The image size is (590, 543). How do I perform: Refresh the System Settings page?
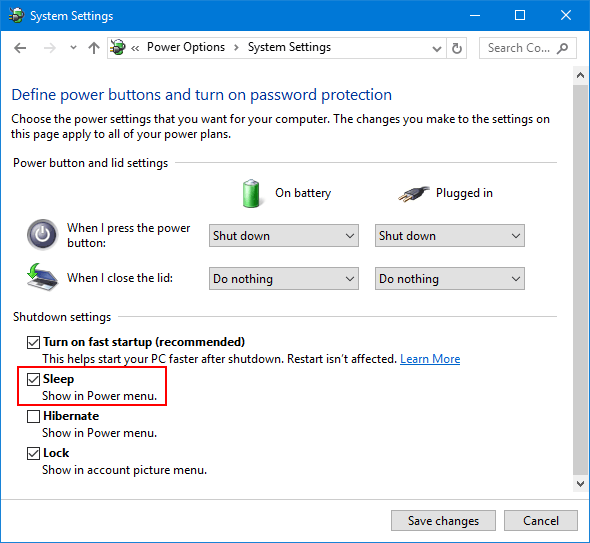pos(456,48)
